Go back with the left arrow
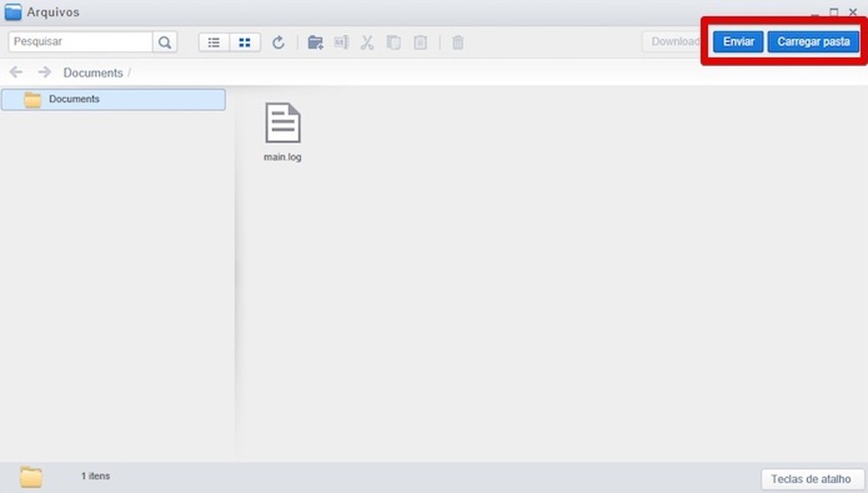This screenshot has width=868, height=493. 16,72
